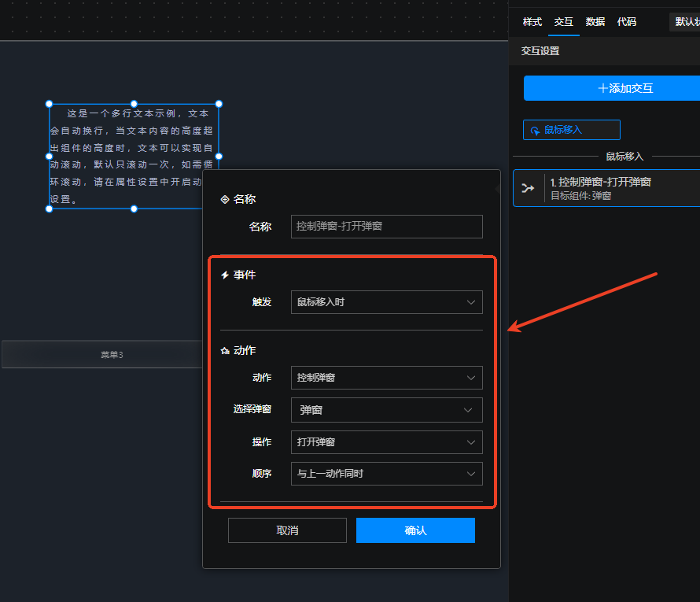This screenshot has width=700, height=602.
Task: Open the 触发 dropdown showing 鼠标移入时
Action: [386, 302]
